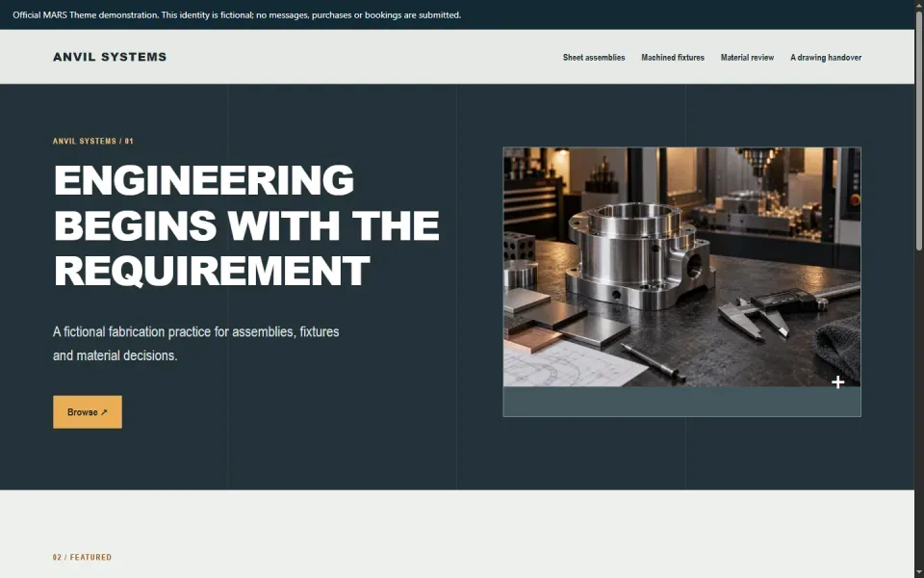View the machined part hero photo
The height and width of the screenshot is (578, 924).
pyautogui.click(x=681, y=267)
